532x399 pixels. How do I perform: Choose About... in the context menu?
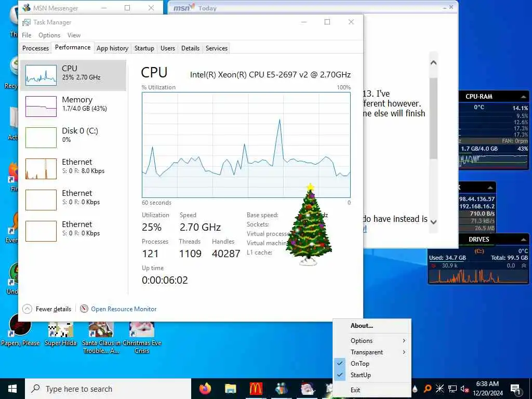pyautogui.click(x=372, y=326)
